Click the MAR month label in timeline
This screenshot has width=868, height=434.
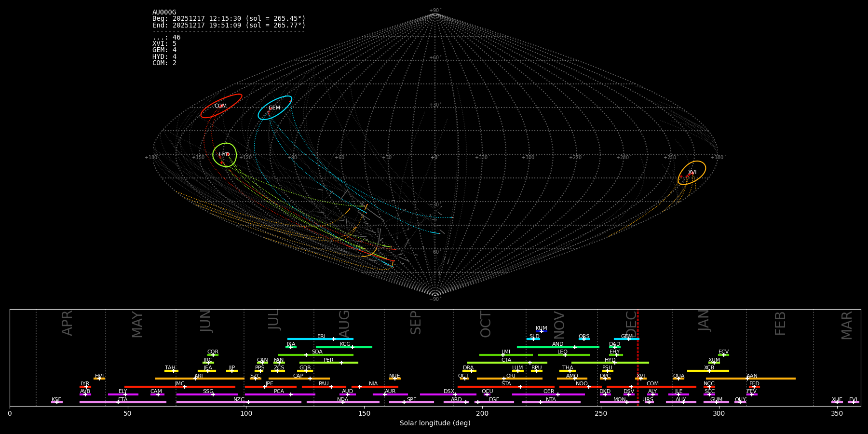click(x=847, y=325)
